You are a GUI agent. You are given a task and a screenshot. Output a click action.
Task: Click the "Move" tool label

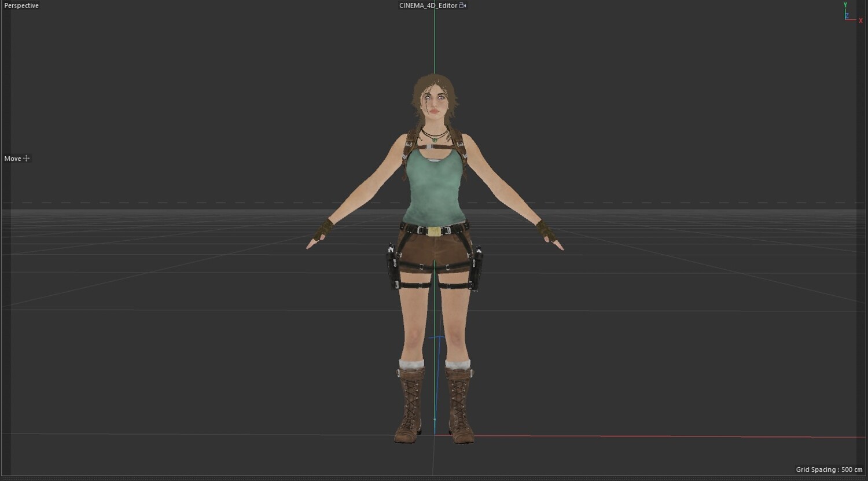pyautogui.click(x=13, y=159)
